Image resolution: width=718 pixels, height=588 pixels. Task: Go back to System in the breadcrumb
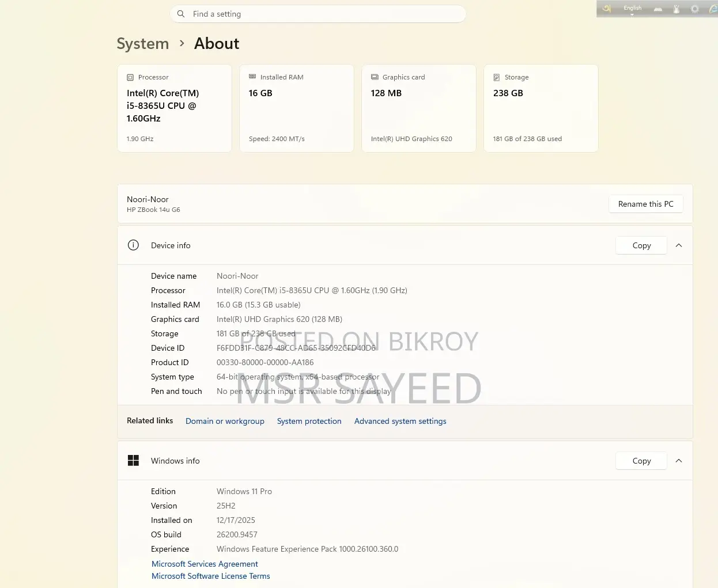(x=143, y=44)
